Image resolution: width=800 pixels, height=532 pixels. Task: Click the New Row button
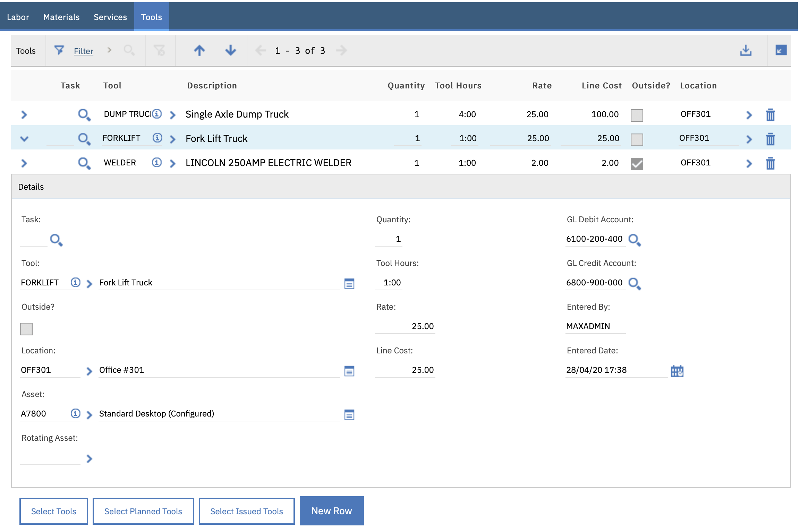(331, 510)
